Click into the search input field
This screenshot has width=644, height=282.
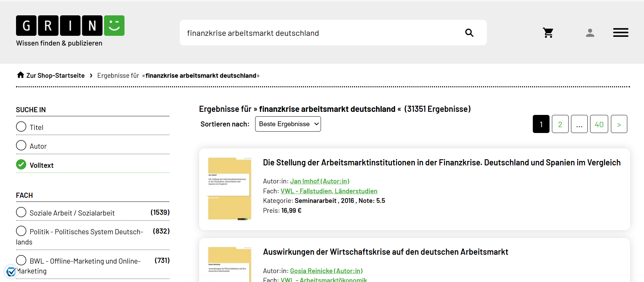321,33
